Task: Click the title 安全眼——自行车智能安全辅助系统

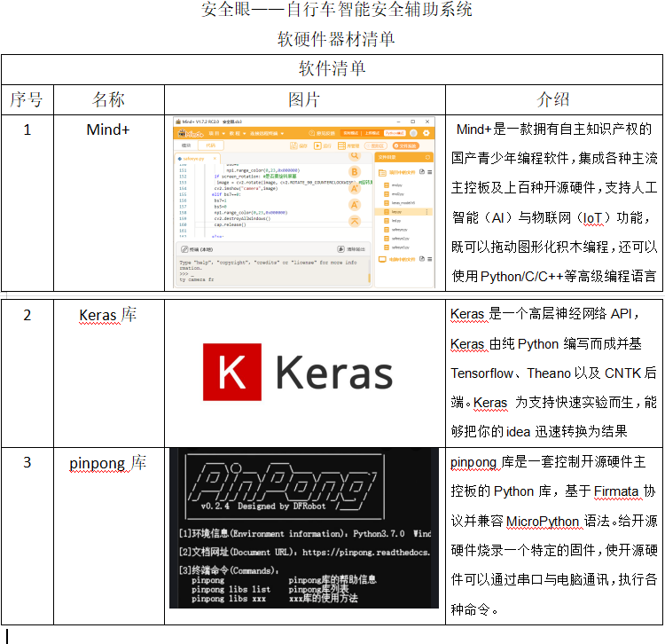Action: point(336,9)
